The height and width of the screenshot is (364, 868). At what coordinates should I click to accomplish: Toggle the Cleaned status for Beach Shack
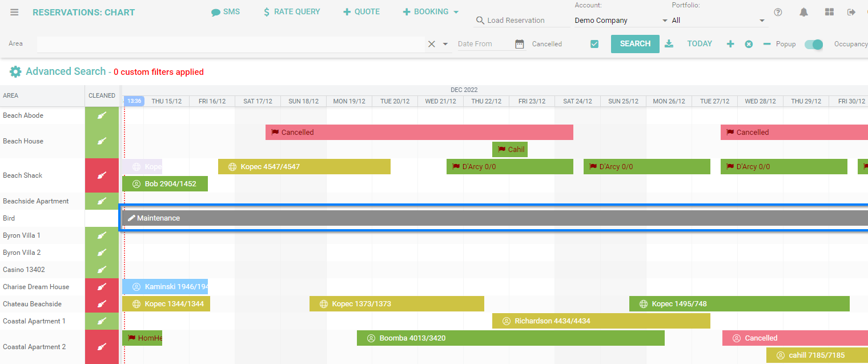pyautogui.click(x=102, y=175)
